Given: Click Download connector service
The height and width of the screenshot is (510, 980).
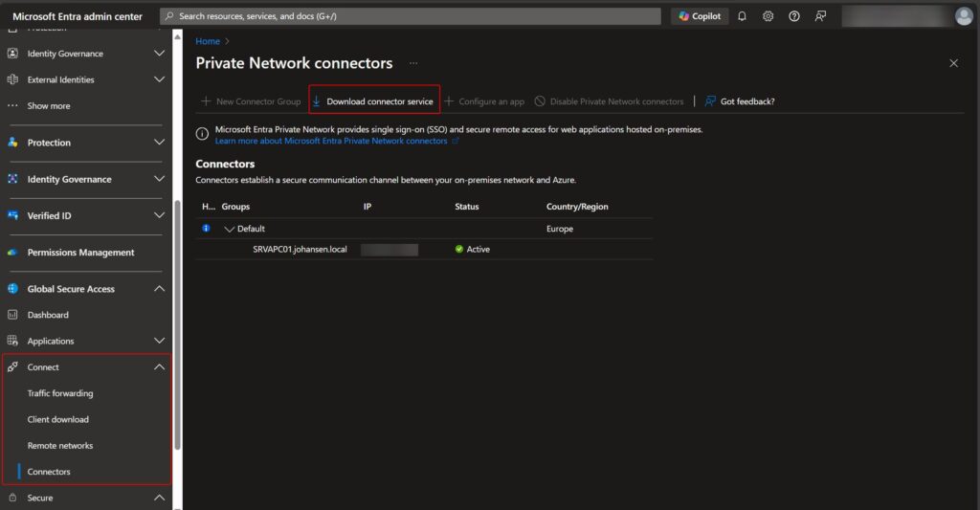Looking at the screenshot, I should pyautogui.click(x=373, y=101).
